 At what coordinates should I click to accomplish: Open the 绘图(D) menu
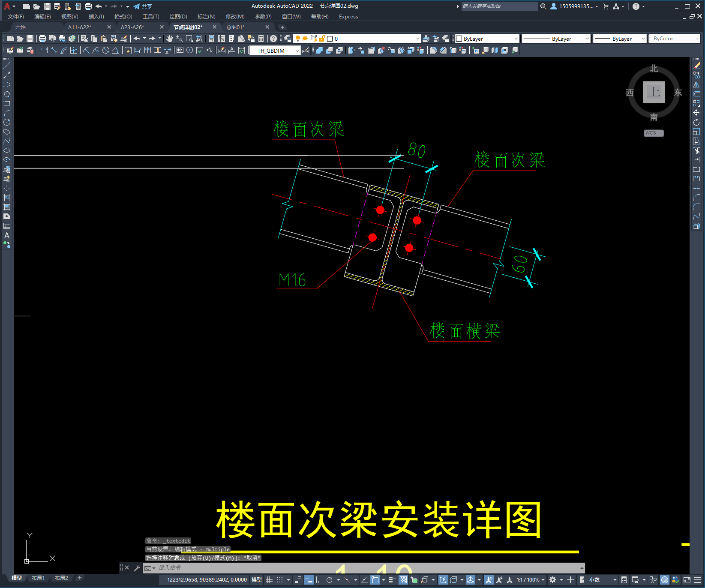click(x=178, y=17)
